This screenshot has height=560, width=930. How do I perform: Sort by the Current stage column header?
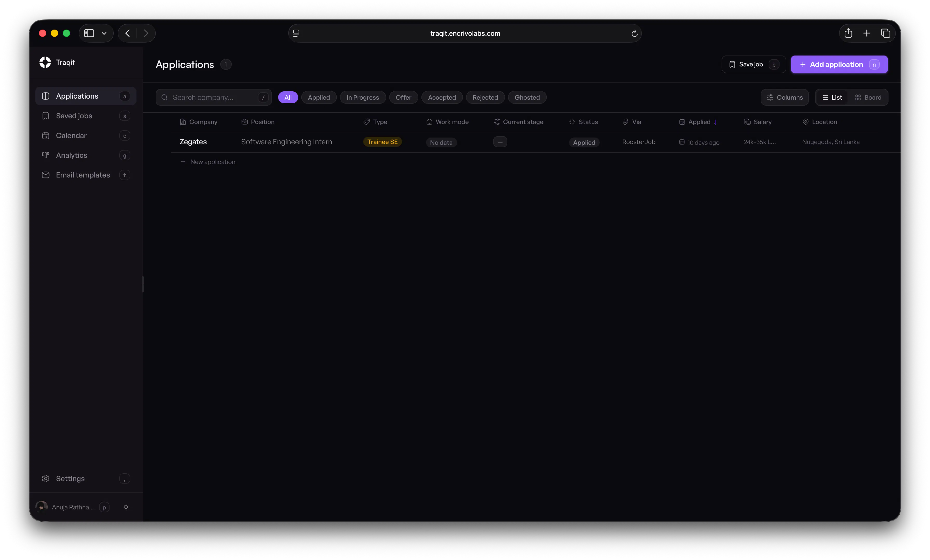tap(518, 122)
